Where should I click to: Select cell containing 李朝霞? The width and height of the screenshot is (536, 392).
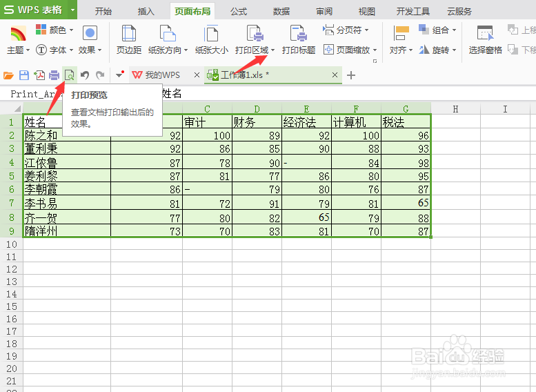pyautogui.click(x=67, y=189)
